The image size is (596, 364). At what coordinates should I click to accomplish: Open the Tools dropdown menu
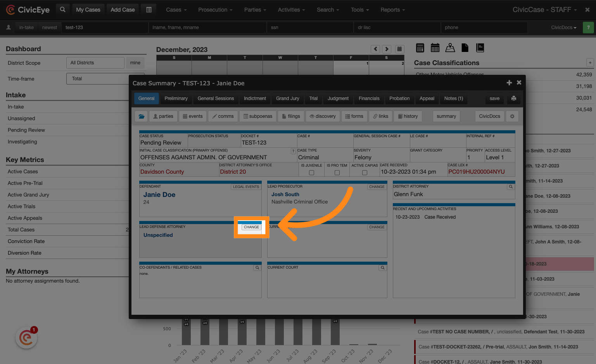coord(360,10)
